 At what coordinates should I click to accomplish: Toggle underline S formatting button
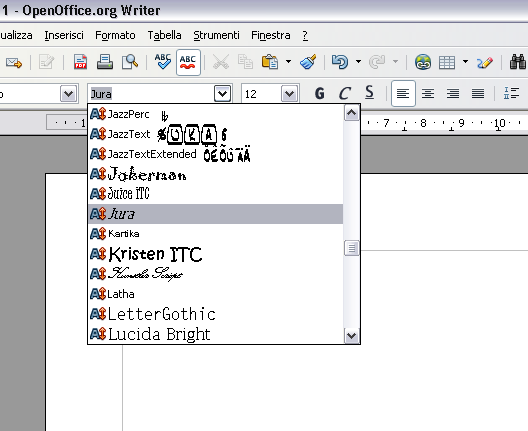click(x=369, y=93)
